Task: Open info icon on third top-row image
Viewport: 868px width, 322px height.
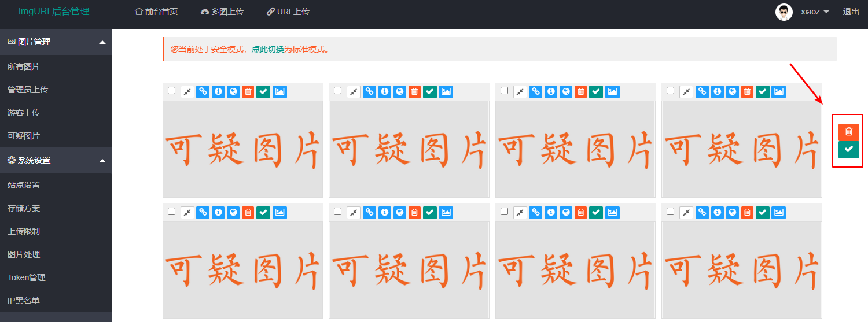Action: pyautogui.click(x=551, y=91)
